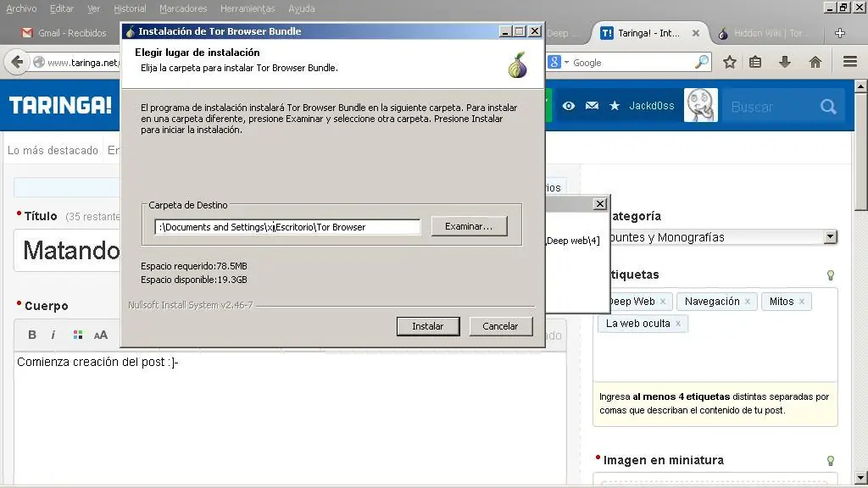Click the Taringa eye notifications icon
The width and height of the screenshot is (868, 488).
[569, 106]
